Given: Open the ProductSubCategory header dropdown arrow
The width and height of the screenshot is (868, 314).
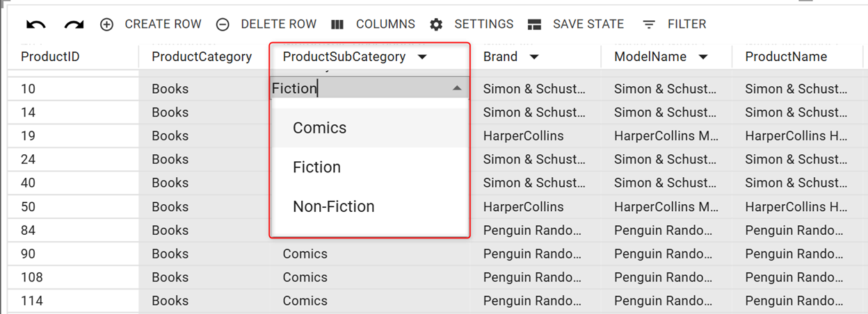Looking at the screenshot, I should coord(423,57).
